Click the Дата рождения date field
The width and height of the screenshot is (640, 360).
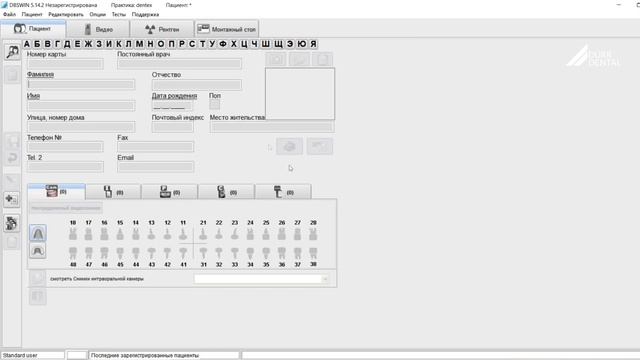(x=172, y=106)
